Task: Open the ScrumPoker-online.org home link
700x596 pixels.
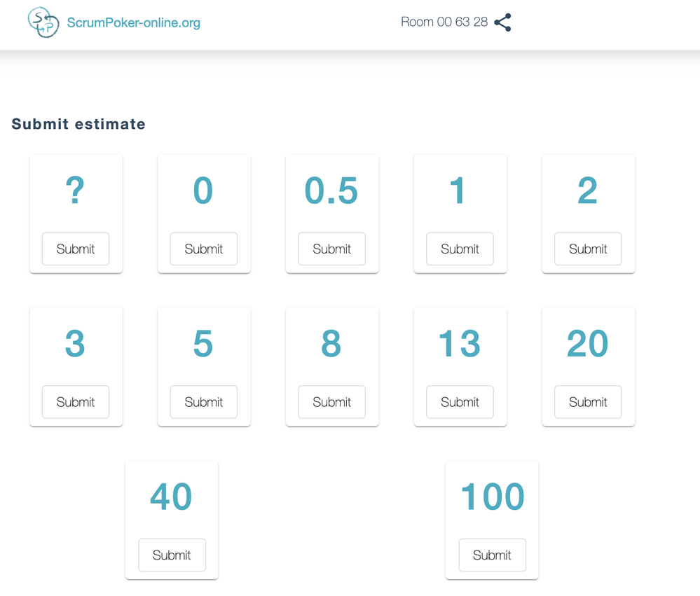Action: pos(133,22)
